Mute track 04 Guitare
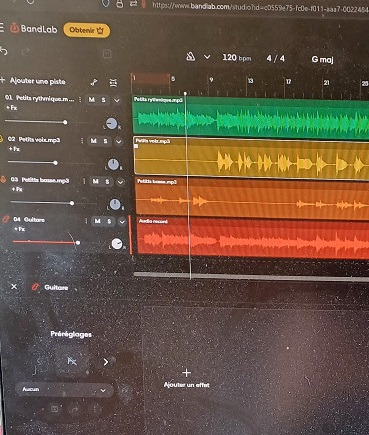 (x=98, y=221)
